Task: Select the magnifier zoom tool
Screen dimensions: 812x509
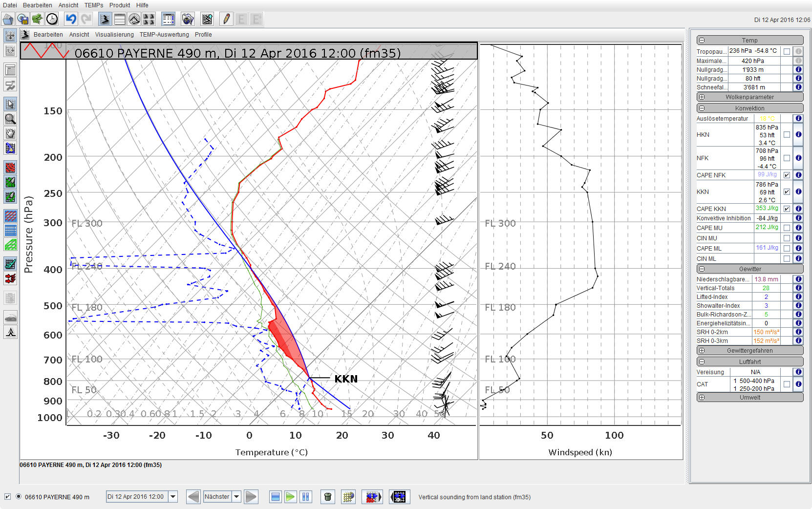Action: point(10,119)
